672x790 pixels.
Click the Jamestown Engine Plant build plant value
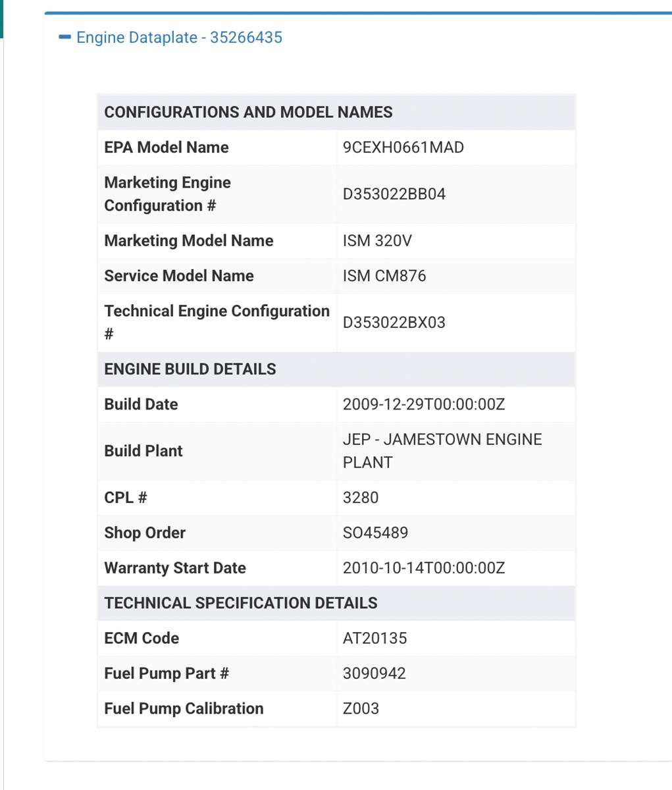click(442, 451)
